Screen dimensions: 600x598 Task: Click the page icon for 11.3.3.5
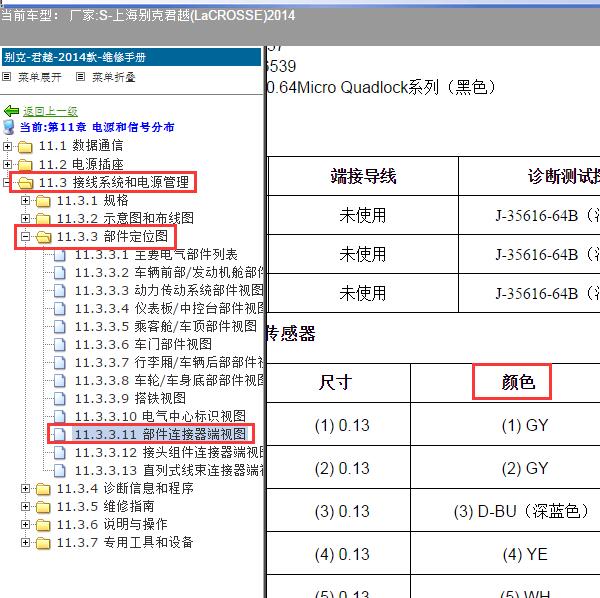click(60, 327)
